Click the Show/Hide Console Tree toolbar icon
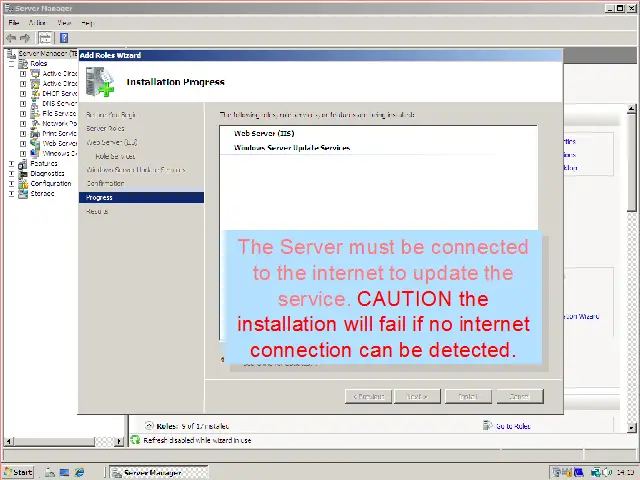 [x=45, y=38]
